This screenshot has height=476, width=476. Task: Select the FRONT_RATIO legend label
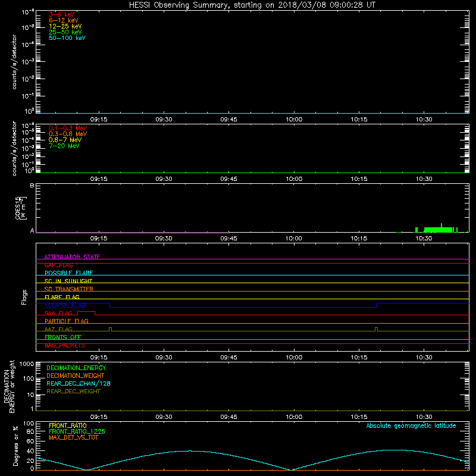[x=68, y=425]
